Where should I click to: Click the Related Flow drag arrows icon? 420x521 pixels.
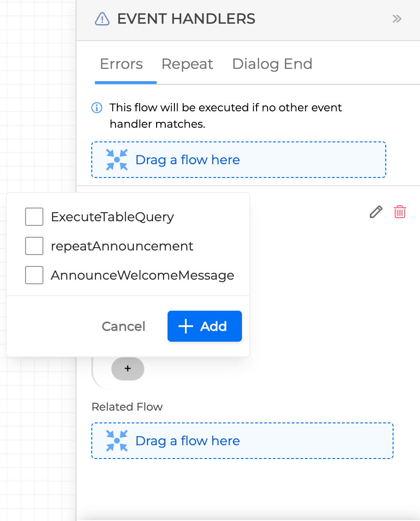[117, 441]
